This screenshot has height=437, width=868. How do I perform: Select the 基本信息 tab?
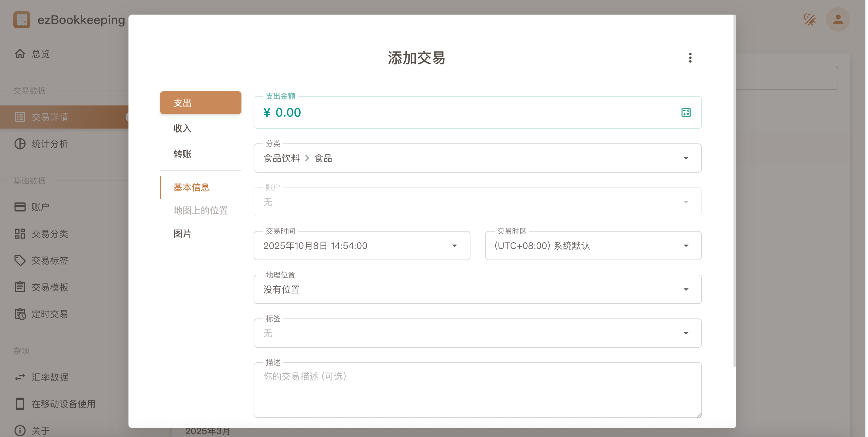[x=191, y=188]
